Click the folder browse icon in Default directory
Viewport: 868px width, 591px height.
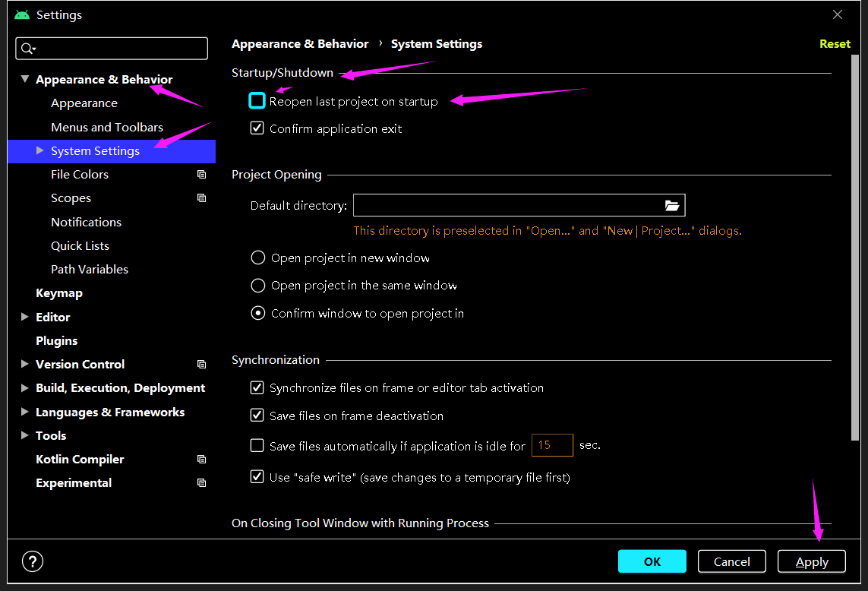(672, 206)
